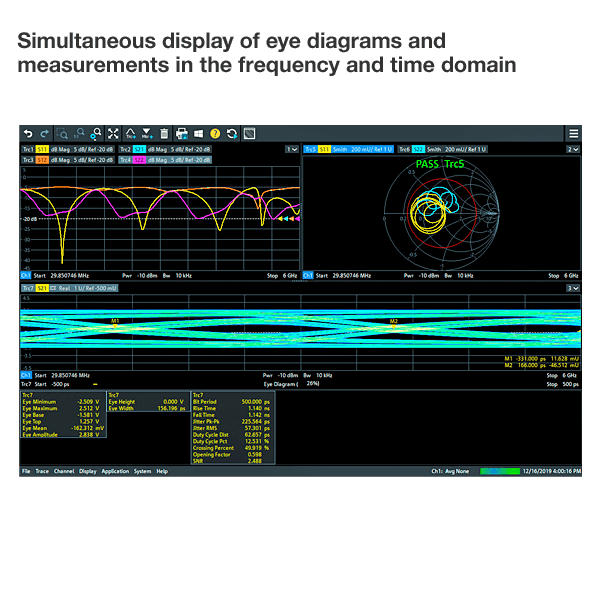Click the 'Ch1: Avg None' status text
The height and width of the screenshot is (600, 600).
tap(450, 471)
